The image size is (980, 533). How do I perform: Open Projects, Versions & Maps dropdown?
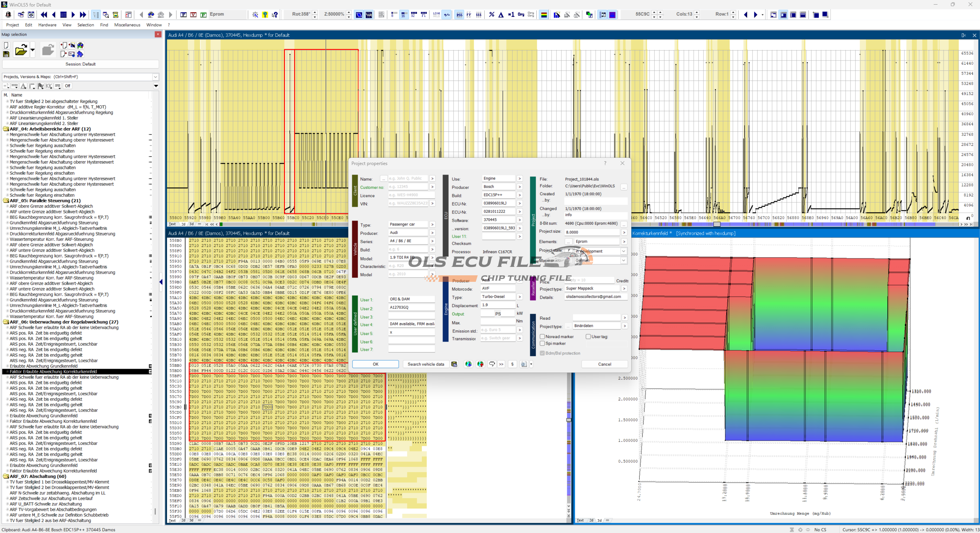[155, 77]
